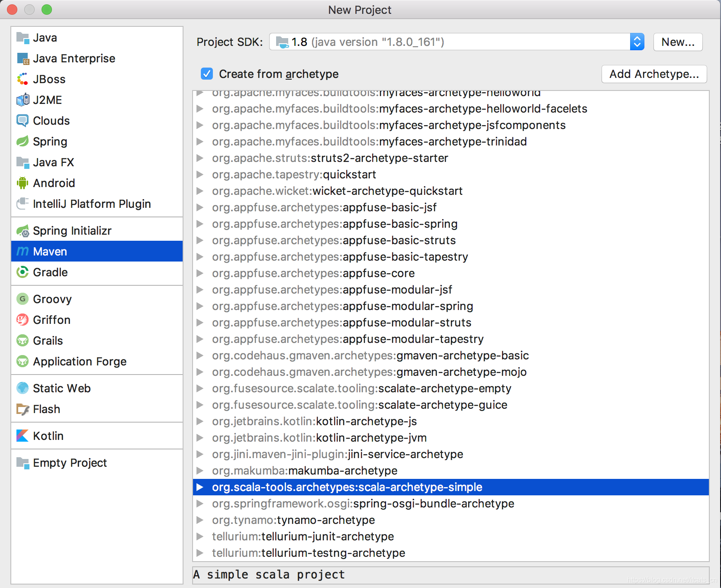
Task: Select myfaces-archetype-jsfcomponents archetype
Action: [389, 125]
